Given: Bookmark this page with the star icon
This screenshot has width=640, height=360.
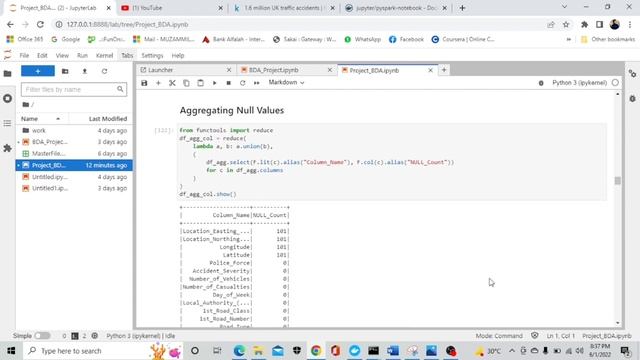Looking at the screenshot, I should [x=566, y=24].
